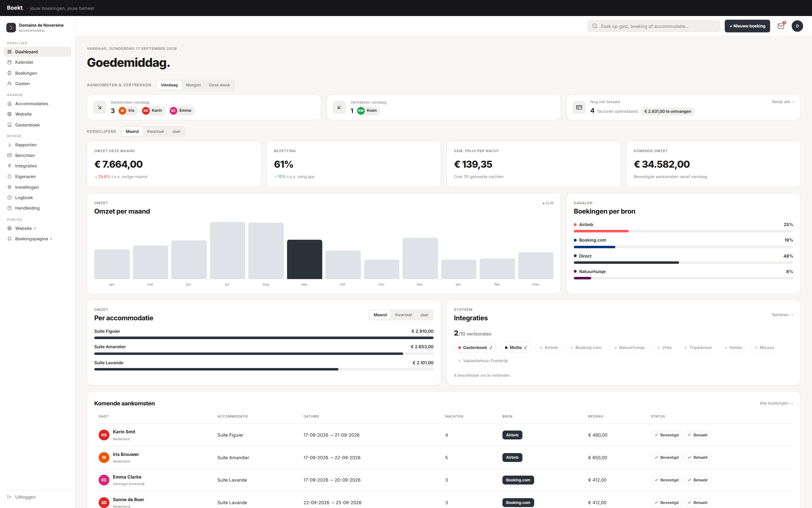This screenshot has height=508, width=812.
Task: Click the Booking.com badge on Emma Clarke's row
Action: [x=518, y=480]
